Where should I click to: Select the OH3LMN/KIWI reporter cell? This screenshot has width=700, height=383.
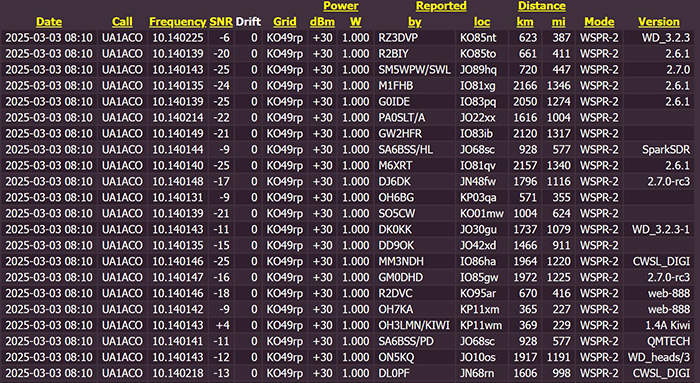click(x=414, y=325)
